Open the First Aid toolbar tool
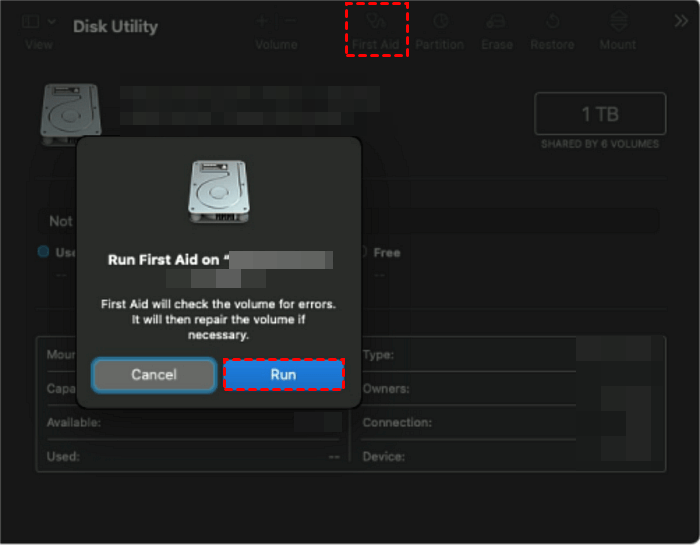This screenshot has height=545, width=700. (375, 31)
